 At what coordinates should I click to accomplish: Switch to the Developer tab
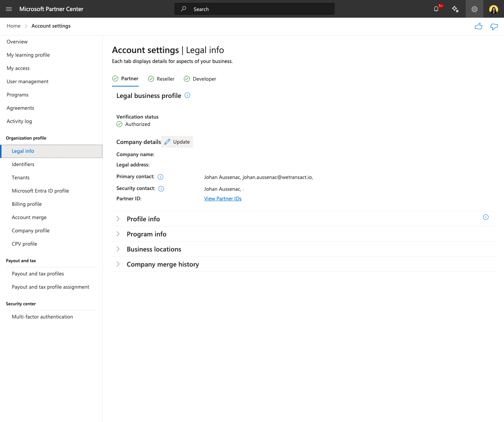tap(200, 79)
